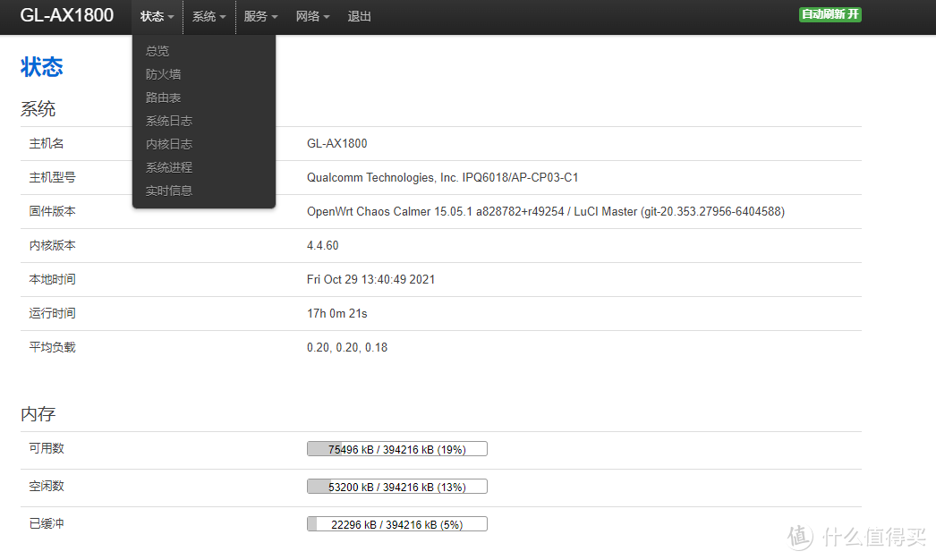
Task: View the 路由表 routing table
Action: coord(162,97)
